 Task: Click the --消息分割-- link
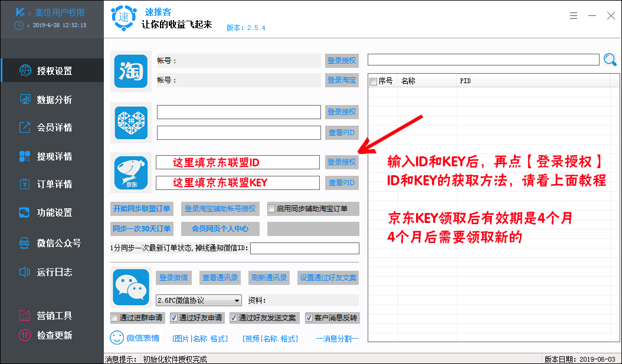click(x=337, y=338)
